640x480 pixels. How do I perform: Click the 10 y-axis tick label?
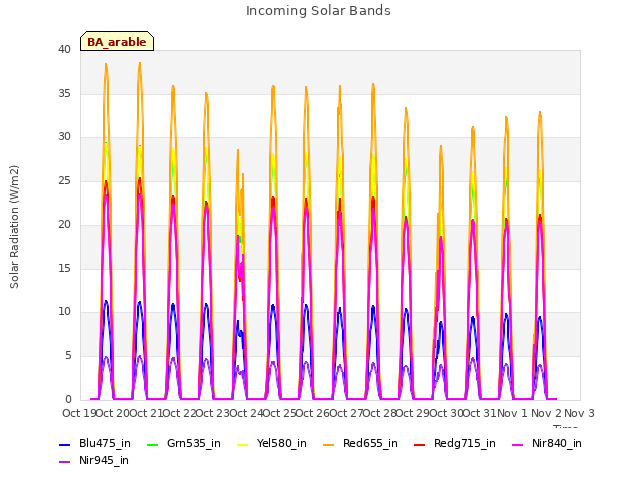[64, 312]
